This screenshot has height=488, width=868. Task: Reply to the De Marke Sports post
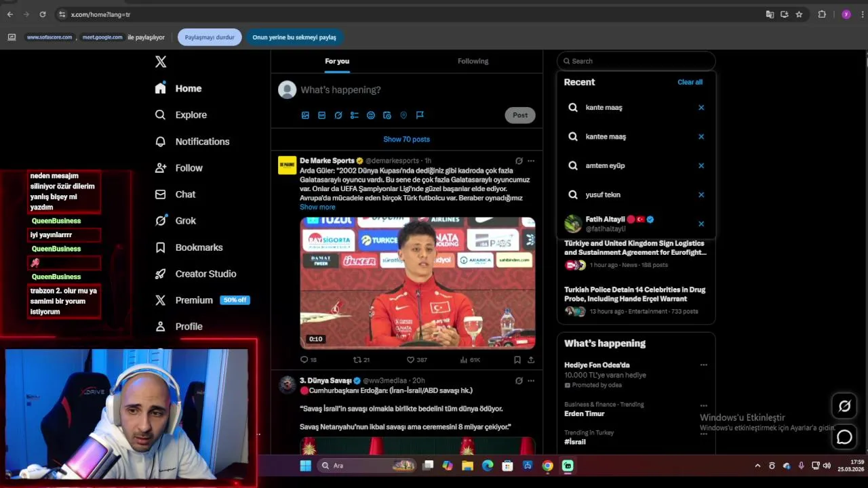click(308, 360)
